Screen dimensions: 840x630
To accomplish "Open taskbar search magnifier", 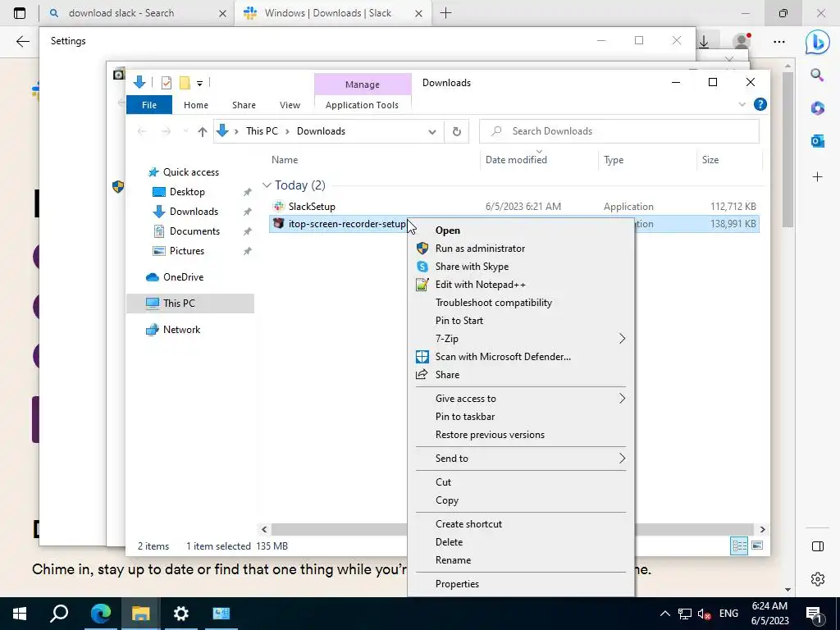I will pyautogui.click(x=59, y=614).
